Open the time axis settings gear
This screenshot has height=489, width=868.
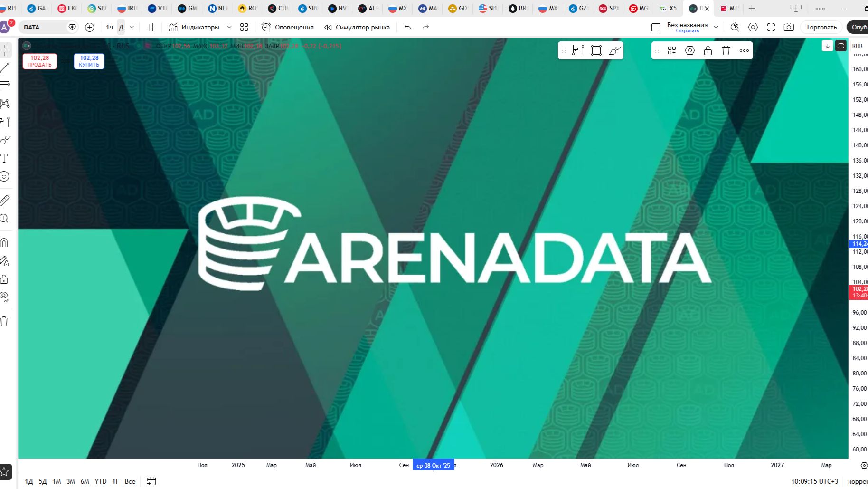point(864,465)
